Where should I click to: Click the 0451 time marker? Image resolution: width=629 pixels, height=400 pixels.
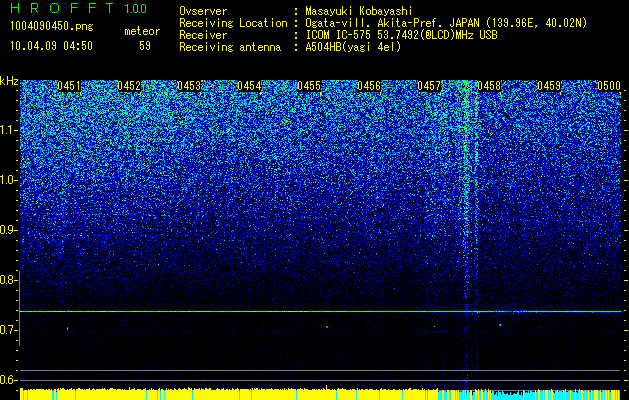69,86
